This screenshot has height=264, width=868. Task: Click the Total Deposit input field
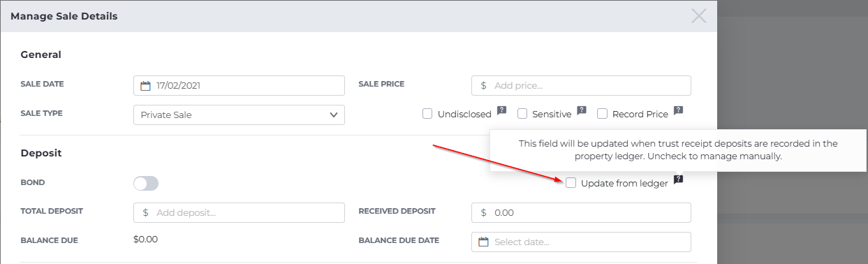tap(239, 212)
